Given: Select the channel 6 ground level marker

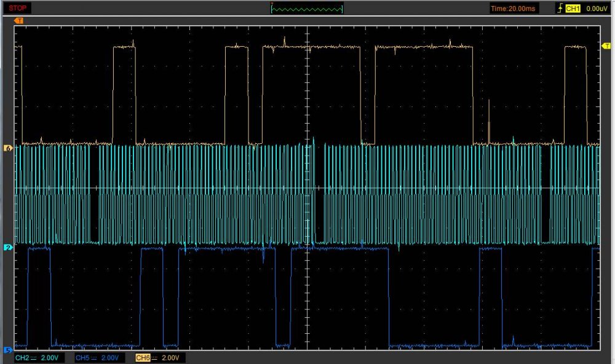Looking at the screenshot, I should [9, 148].
